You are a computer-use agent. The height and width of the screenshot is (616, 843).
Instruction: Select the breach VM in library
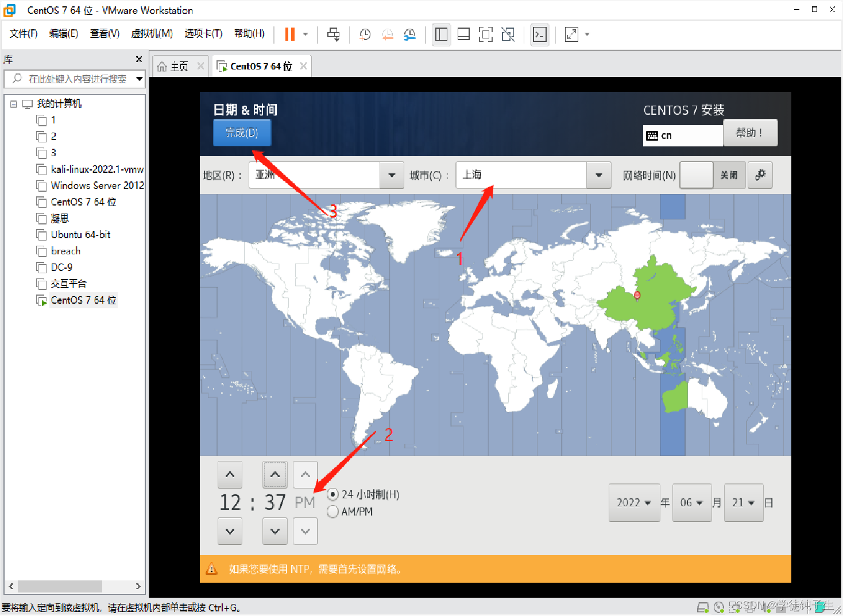(x=59, y=251)
